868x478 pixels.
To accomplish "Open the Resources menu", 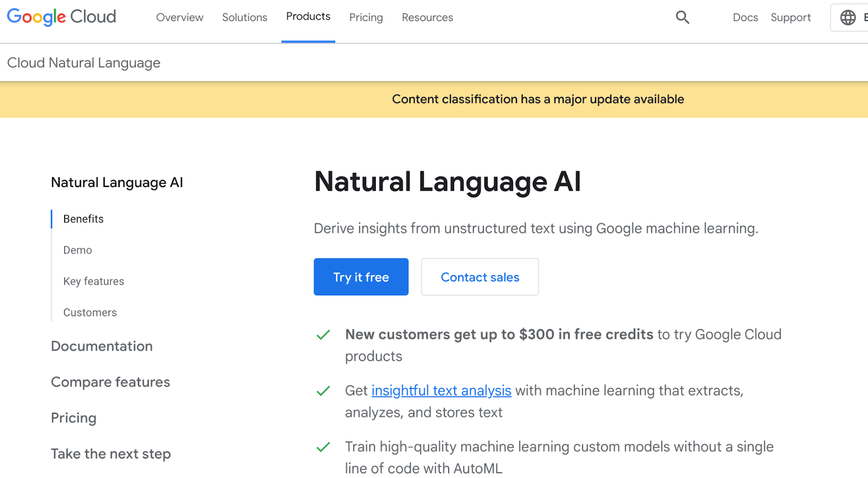I will 427,17.
